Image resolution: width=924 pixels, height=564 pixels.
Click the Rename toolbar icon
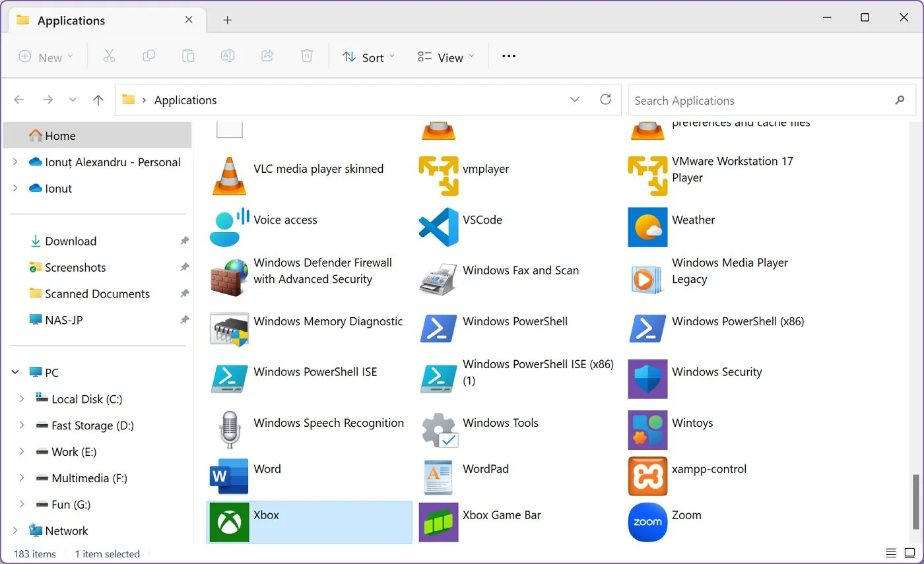(228, 56)
